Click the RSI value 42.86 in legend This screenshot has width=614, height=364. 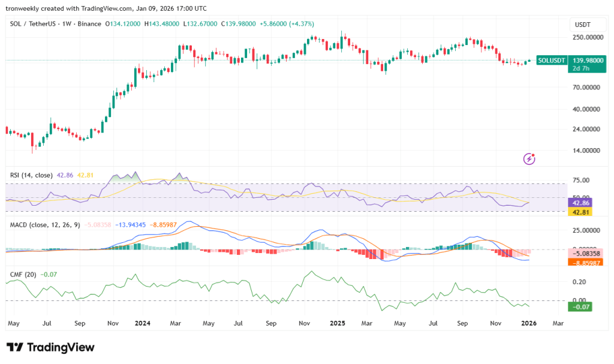[x=65, y=175]
